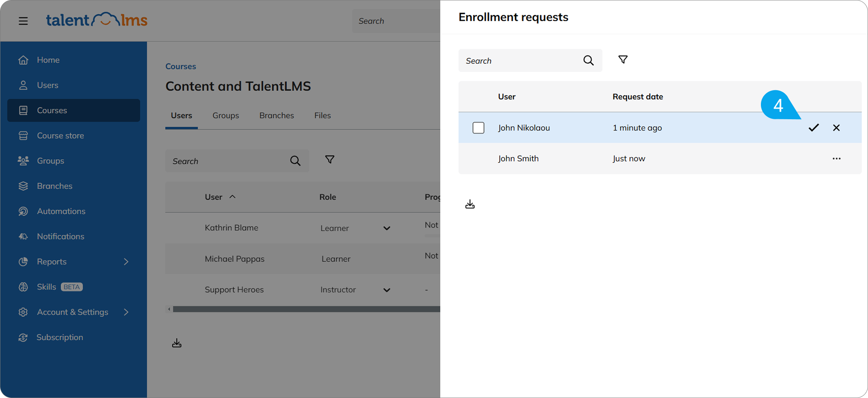The height and width of the screenshot is (398, 868).
Task: Expand the Reports submenu chevron
Action: (x=126, y=262)
